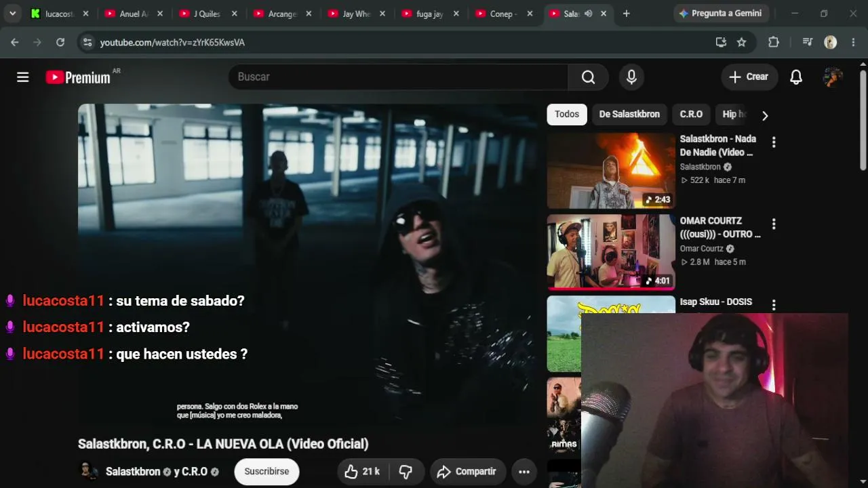Open the Chrome three-dot menu
This screenshot has height=488, width=868.
pyautogui.click(x=852, y=42)
